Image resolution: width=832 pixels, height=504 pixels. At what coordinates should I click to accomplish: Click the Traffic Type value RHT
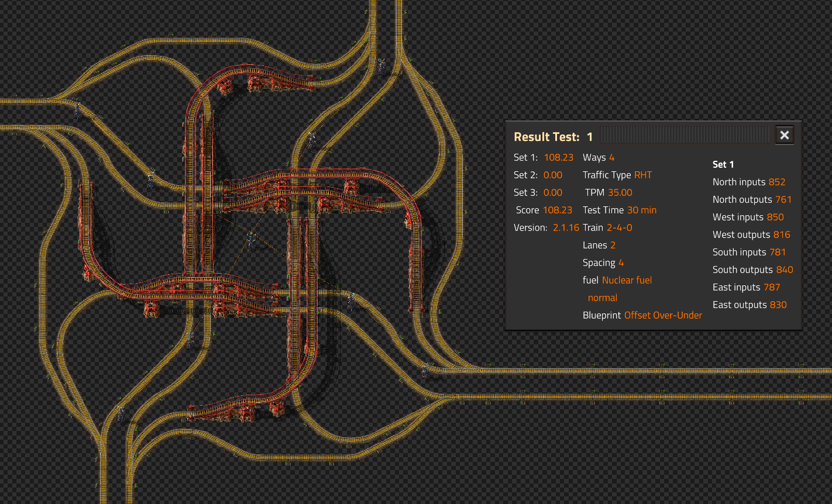tap(643, 175)
